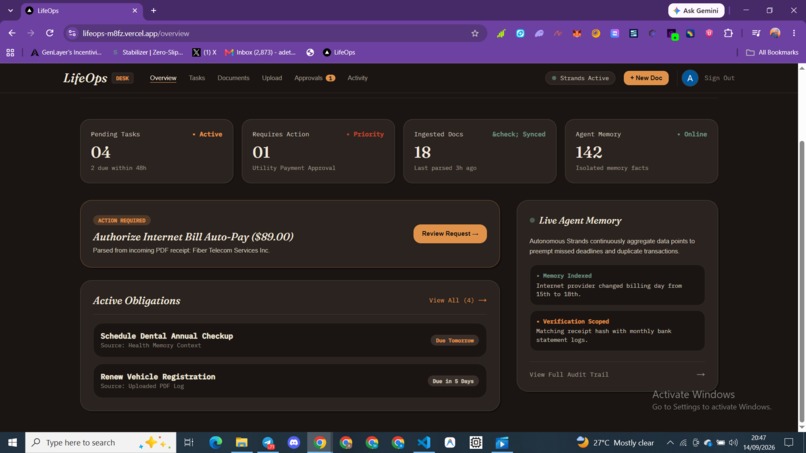The image size is (806, 453).
Task: Click browser back arrow
Action: pos(12,33)
